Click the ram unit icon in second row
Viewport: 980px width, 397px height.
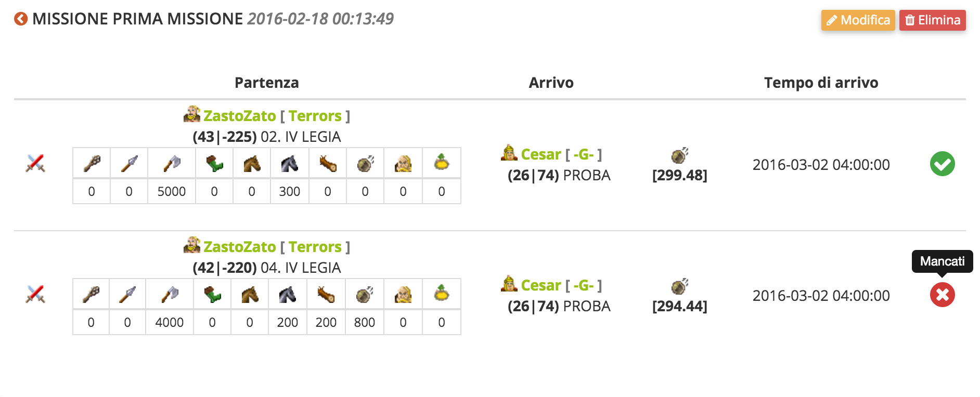coord(326,295)
